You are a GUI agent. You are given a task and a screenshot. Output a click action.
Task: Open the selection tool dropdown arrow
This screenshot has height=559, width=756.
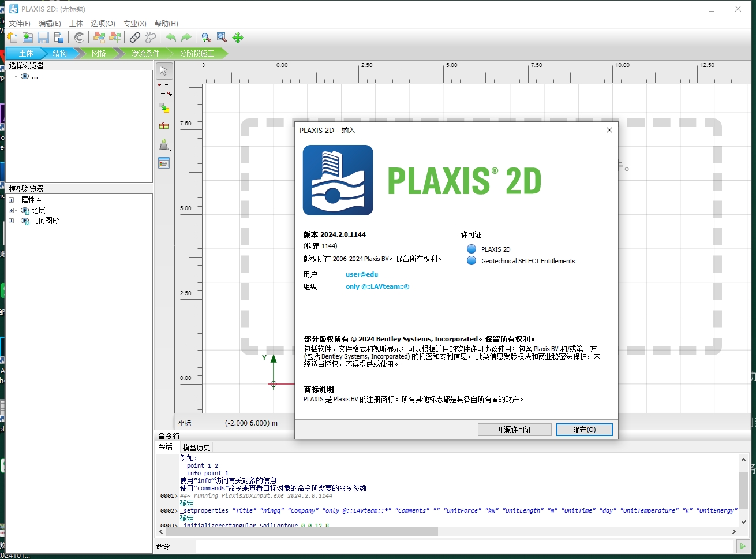coord(170,94)
